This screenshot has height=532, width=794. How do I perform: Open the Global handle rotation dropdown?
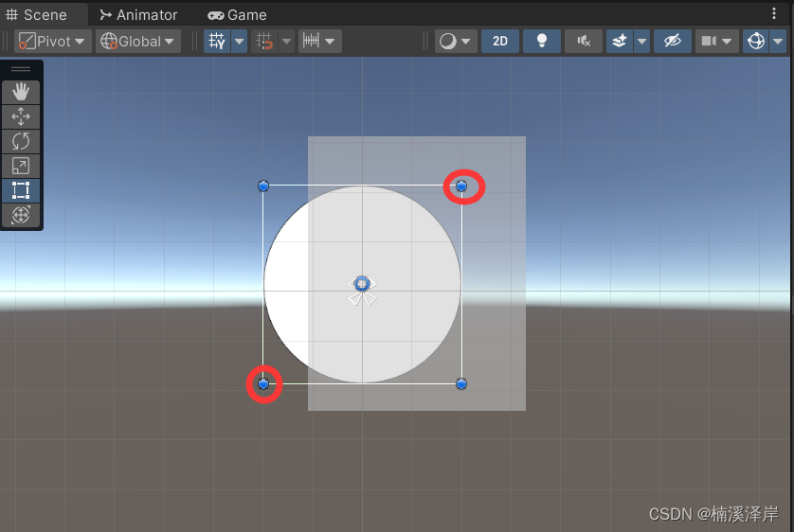pos(137,41)
